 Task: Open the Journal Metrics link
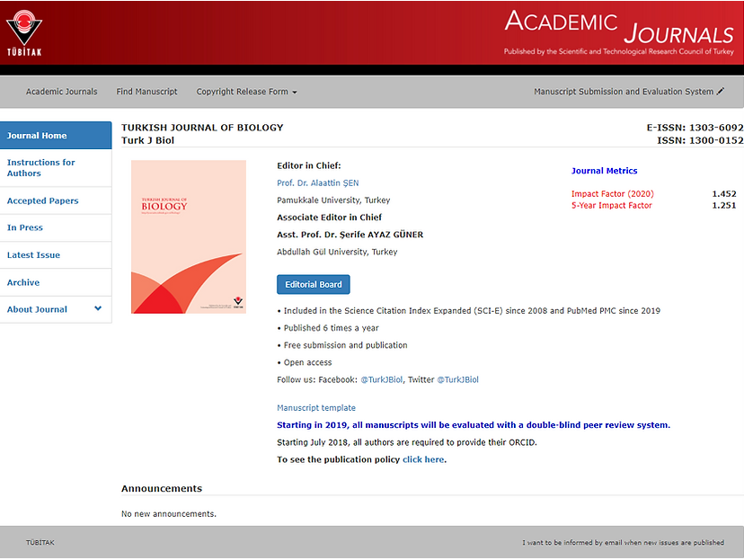coord(604,171)
